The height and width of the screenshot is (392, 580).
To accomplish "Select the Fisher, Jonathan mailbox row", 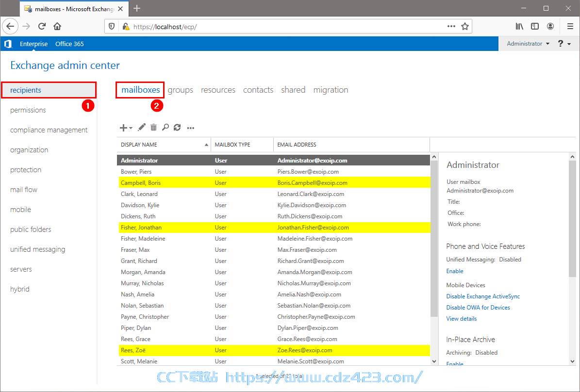I will click(x=273, y=228).
